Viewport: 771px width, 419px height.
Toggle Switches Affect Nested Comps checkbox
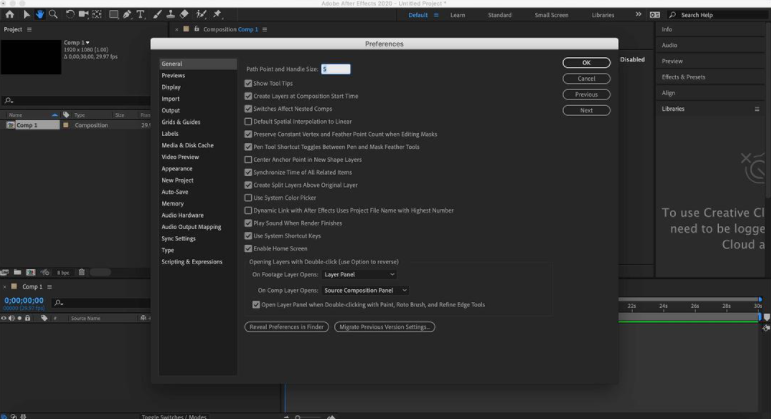click(248, 109)
